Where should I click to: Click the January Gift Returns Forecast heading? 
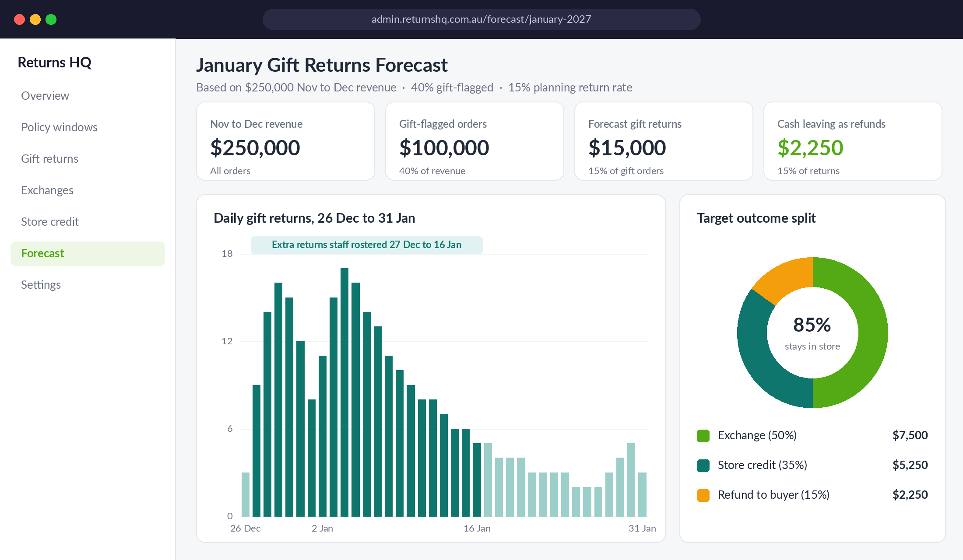click(322, 65)
